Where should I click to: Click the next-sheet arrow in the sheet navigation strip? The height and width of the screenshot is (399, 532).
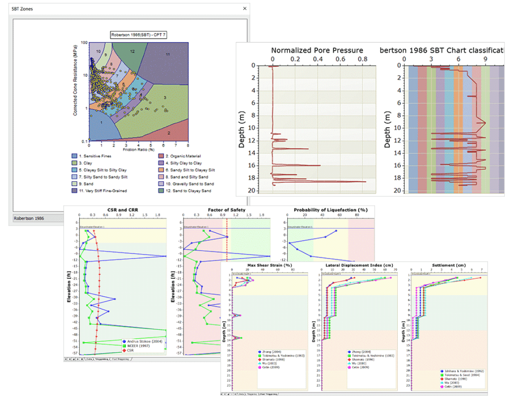(78, 359)
